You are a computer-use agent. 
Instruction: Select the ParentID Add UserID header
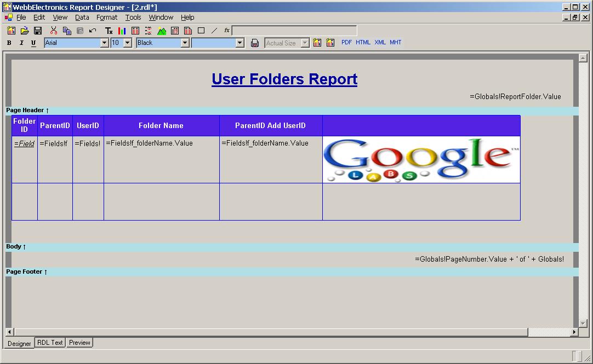(x=271, y=125)
